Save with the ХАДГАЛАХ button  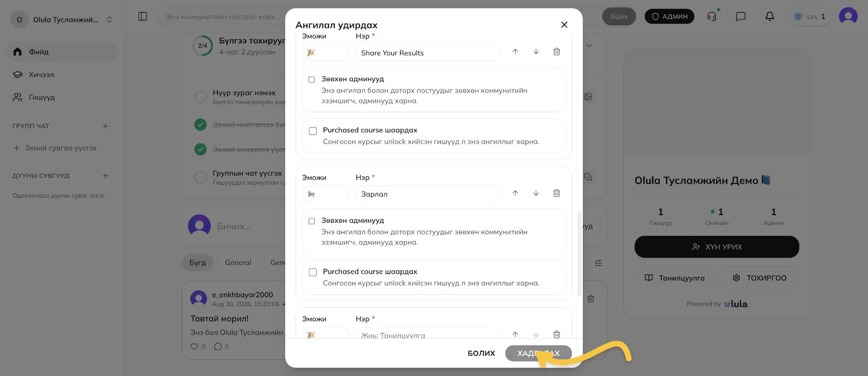tap(538, 353)
